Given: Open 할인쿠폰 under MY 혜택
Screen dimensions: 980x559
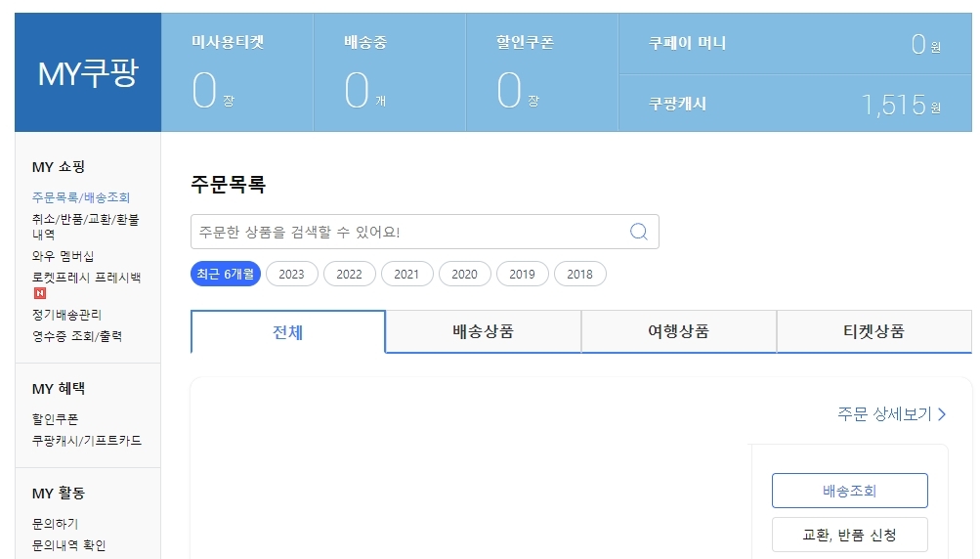Looking at the screenshot, I should [x=55, y=419].
